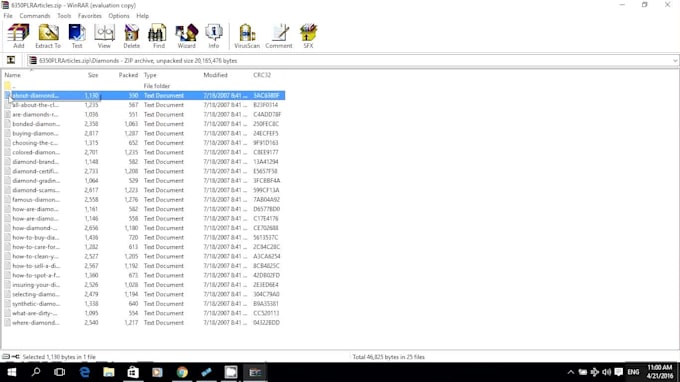Screen dimensions: 680x382
Task: Select file famous-diamon...
Action: pyautogui.click(x=144, y=199)
